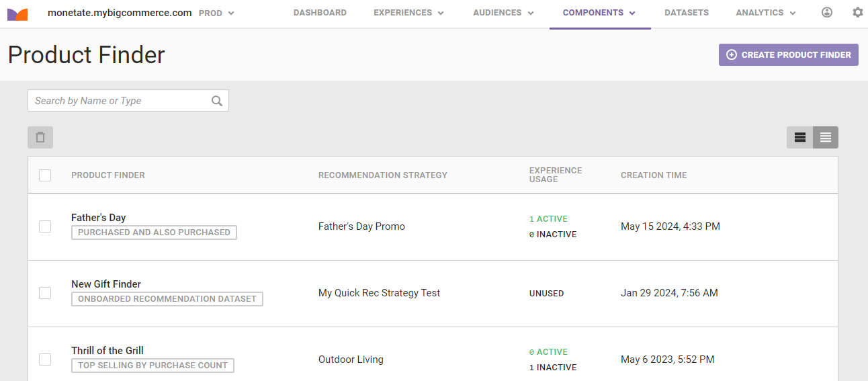Image resolution: width=868 pixels, height=381 pixels.
Task: Go to the Dashboard tab
Action: coord(320,13)
